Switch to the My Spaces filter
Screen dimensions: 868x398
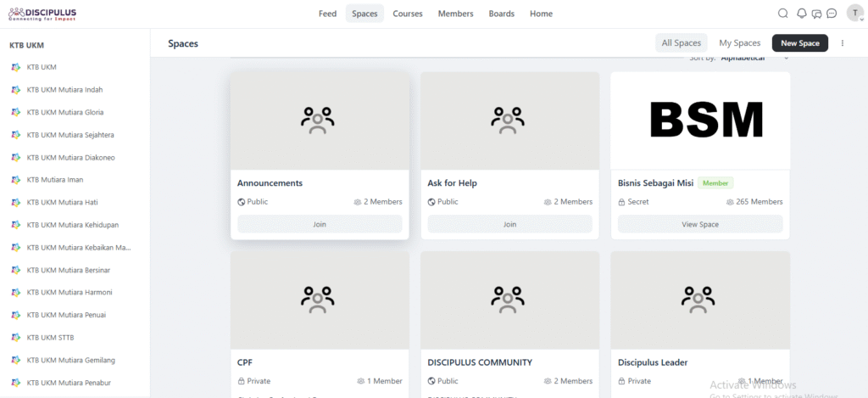coord(739,43)
